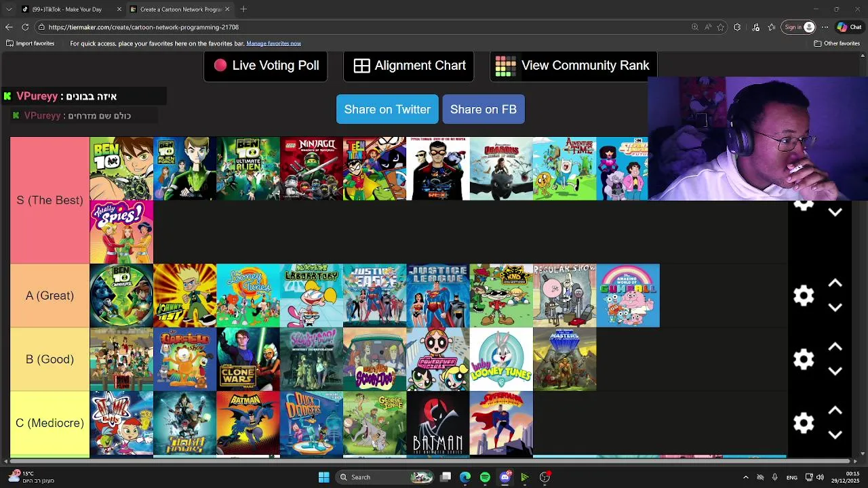Viewport: 868px width, 488px height.
Task: Click the A (Great) tier label
Action: pyautogui.click(x=50, y=296)
